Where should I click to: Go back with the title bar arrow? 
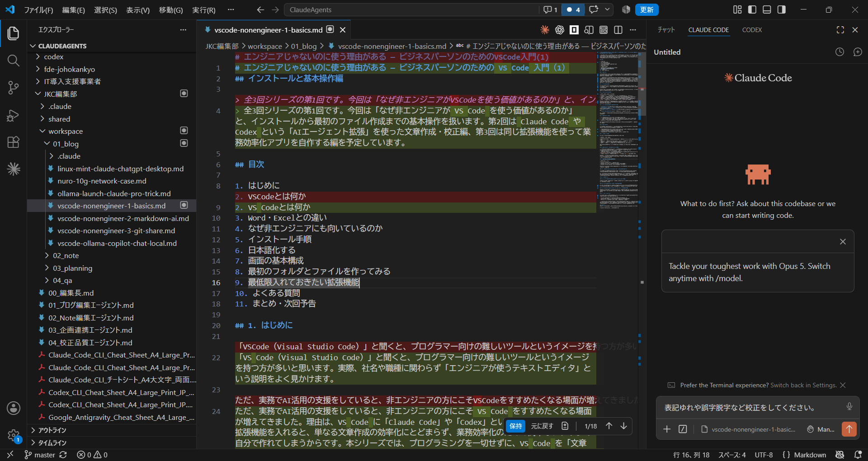point(260,9)
